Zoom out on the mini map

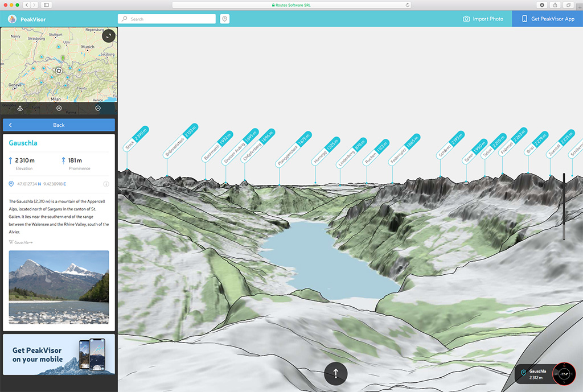tap(98, 108)
